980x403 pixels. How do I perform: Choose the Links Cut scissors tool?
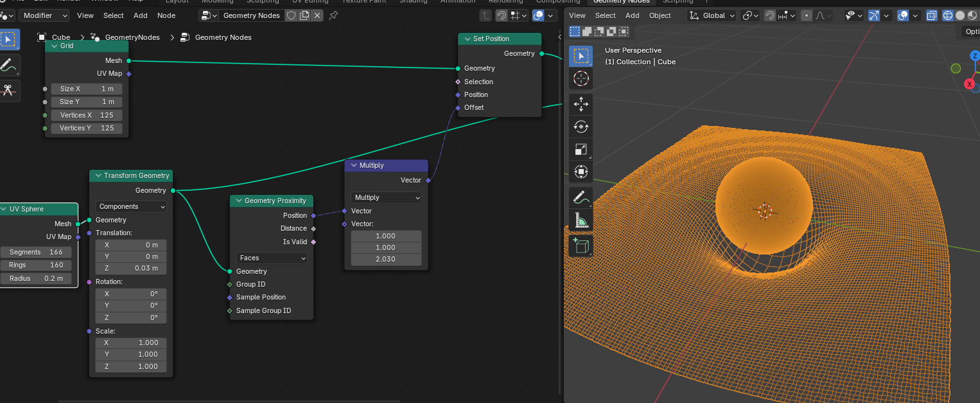(x=9, y=91)
